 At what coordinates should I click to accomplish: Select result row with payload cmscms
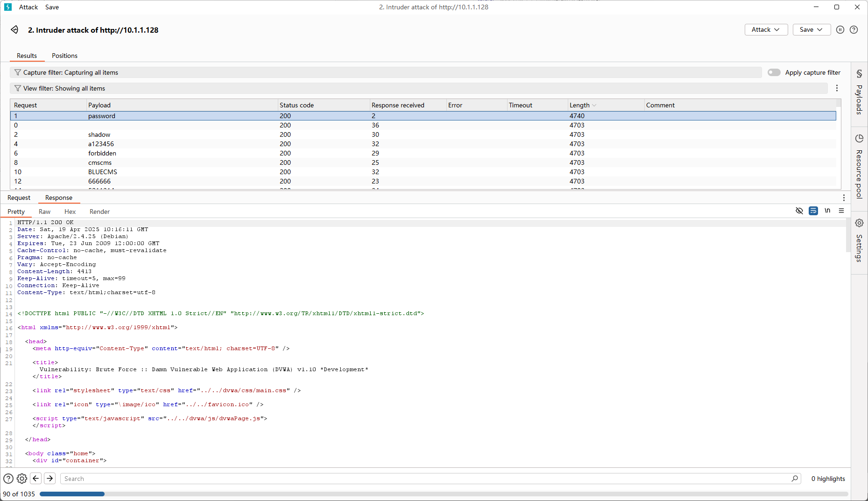coord(423,162)
